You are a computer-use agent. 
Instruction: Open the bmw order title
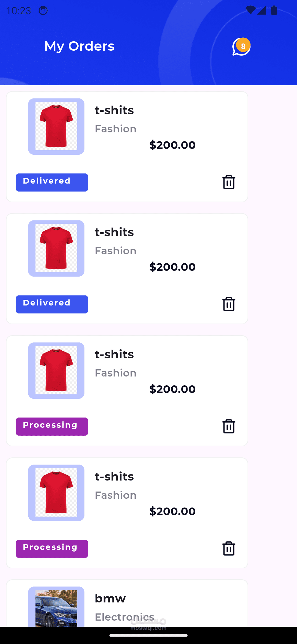pos(110,599)
